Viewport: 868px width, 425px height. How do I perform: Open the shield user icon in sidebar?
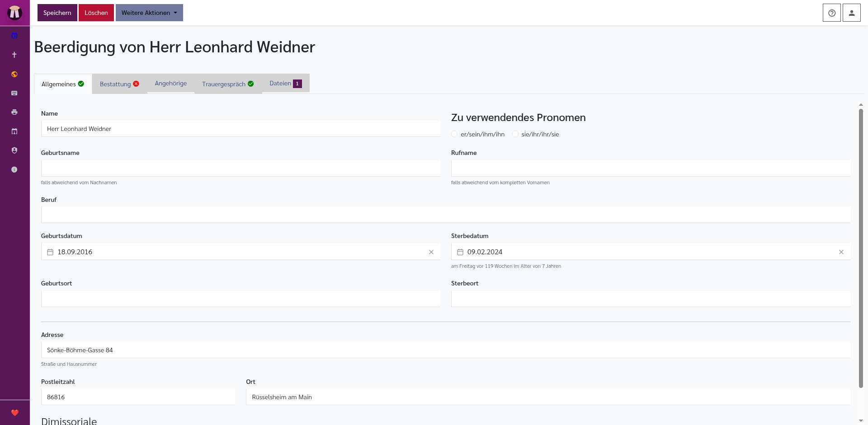[x=14, y=150]
